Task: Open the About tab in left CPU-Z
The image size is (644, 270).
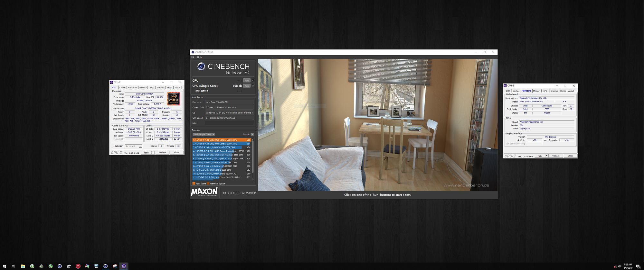Action: 177,87
